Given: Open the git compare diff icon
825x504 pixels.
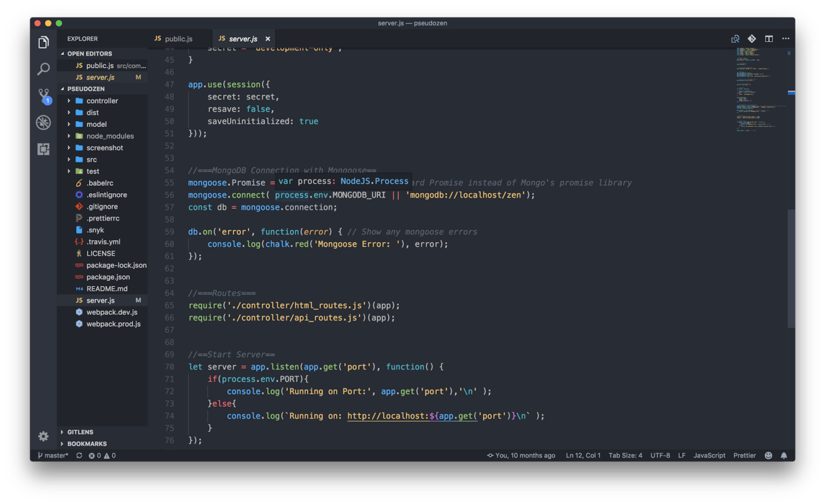Looking at the screenshot, I should coord(752,39).
